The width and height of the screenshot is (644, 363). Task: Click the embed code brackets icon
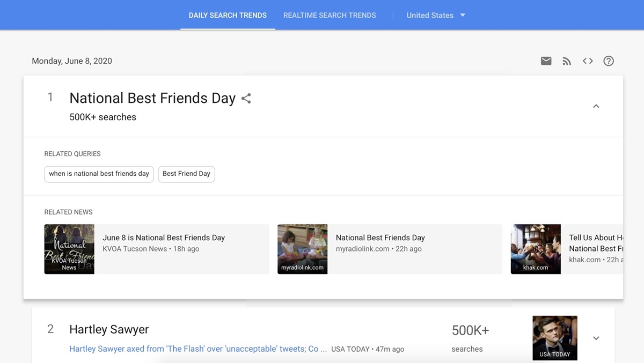coord(588,61)
